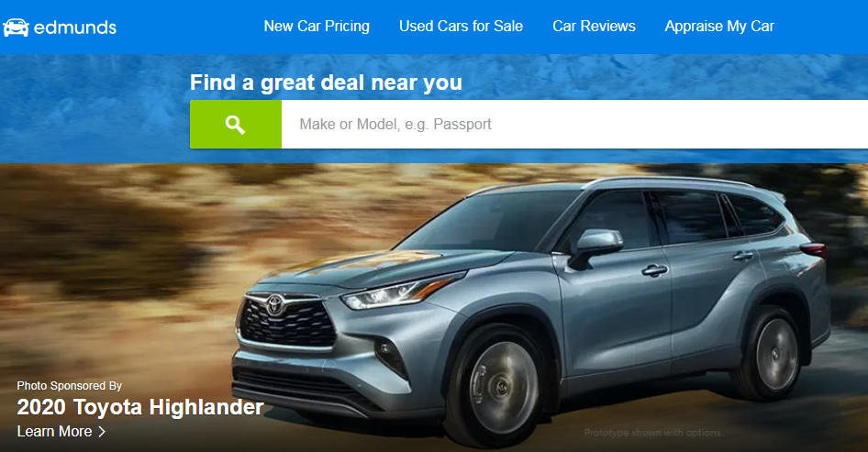This screenshot has width=868, height=452.
Task: Click the Prototype shown with options disclaimer
Action: [654, 433]
